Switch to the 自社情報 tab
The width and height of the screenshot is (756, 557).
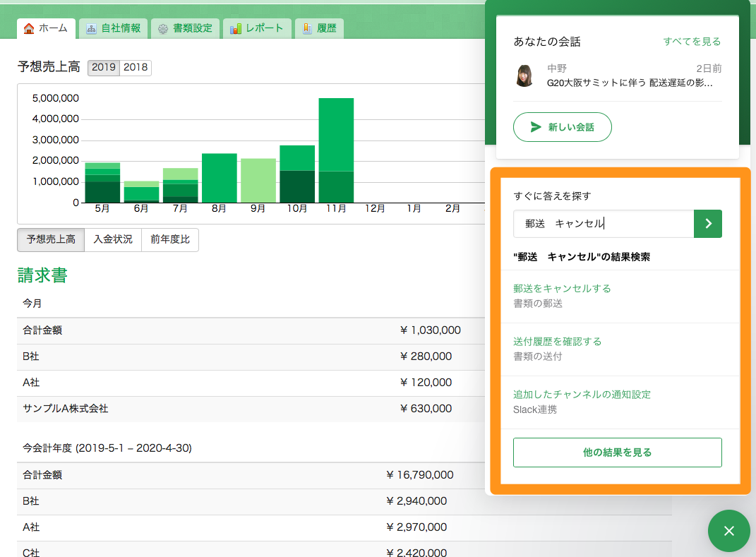tap(114, 28)
